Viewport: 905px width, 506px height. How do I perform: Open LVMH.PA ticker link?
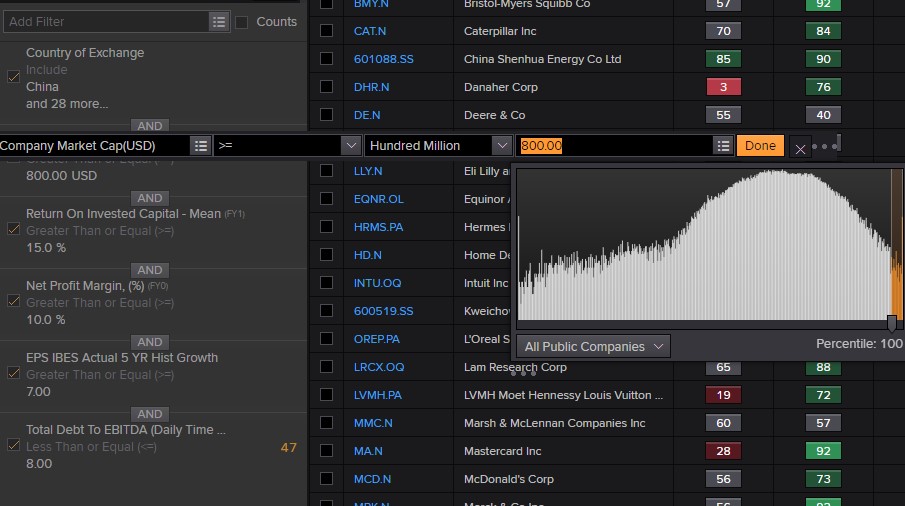tap(377, 395)
